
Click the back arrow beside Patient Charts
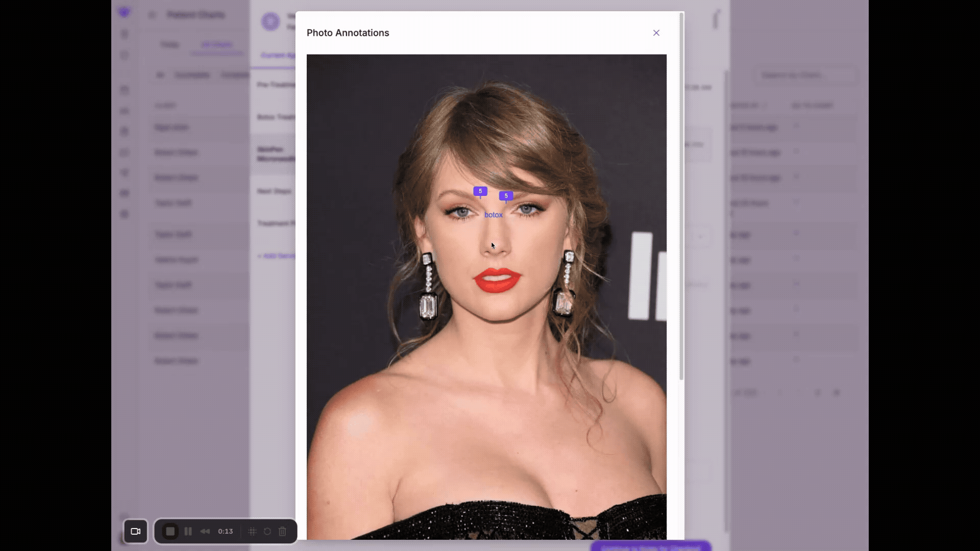pos(152,15)
